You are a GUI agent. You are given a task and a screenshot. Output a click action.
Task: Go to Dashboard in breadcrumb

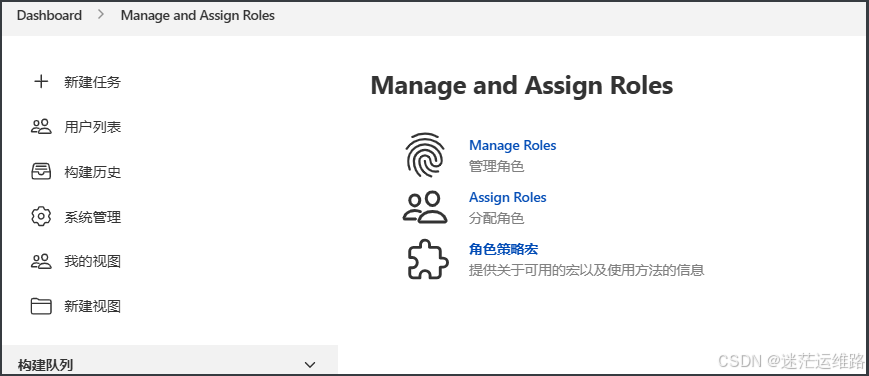[49, 16]
